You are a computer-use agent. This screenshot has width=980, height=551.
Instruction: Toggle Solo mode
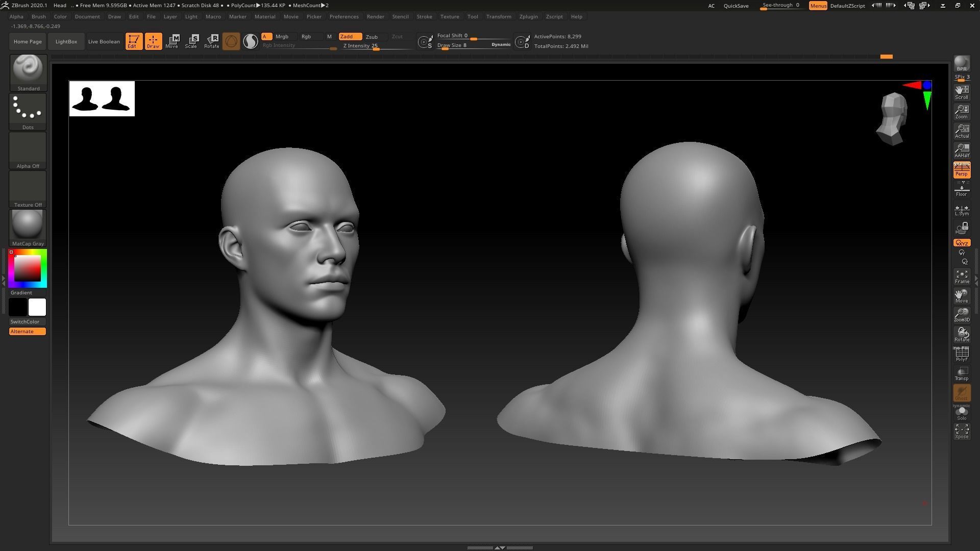pyautogui.click(x=962, y=412)
